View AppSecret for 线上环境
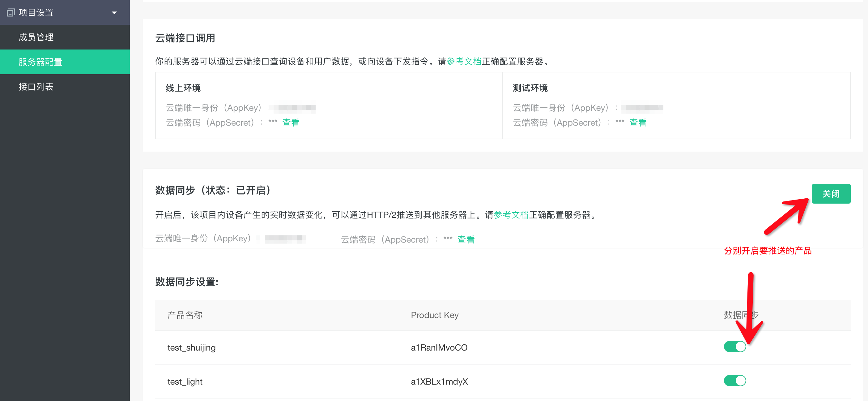Image resolution: width=868 pixels, height=401 pixels. click(x=291, y=123)
